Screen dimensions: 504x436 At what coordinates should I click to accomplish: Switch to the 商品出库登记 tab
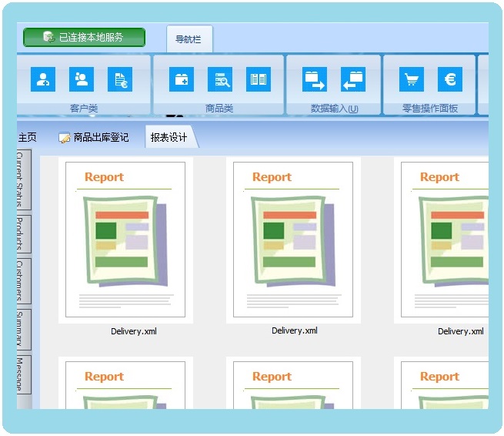94,138
